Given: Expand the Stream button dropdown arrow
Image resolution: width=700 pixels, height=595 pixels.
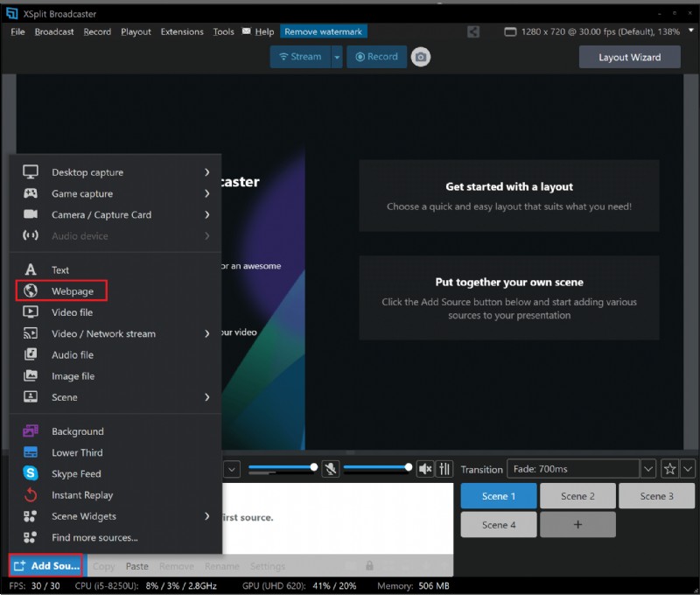Looking at the screenshot, I should tap(335, 56).
